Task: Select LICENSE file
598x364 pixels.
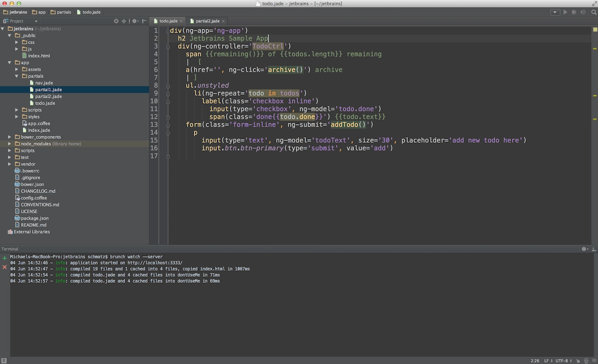Action: [26, 211]
